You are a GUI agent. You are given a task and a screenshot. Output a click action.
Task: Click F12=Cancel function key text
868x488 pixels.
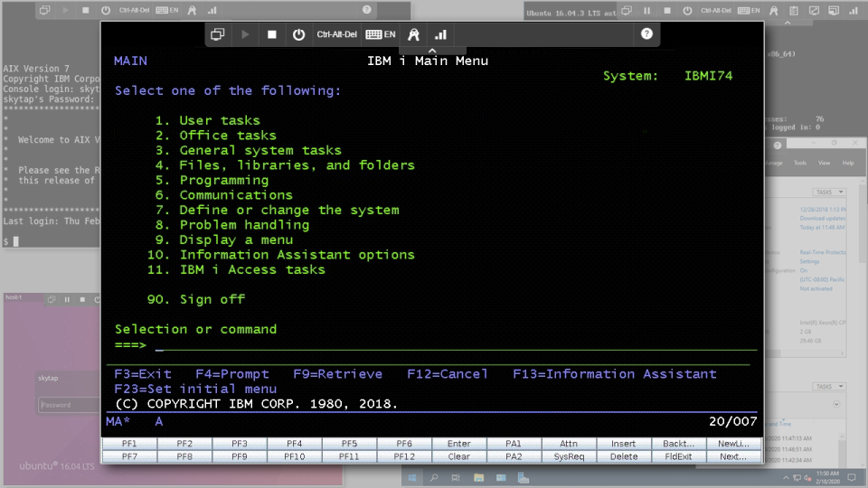(448, 374)
